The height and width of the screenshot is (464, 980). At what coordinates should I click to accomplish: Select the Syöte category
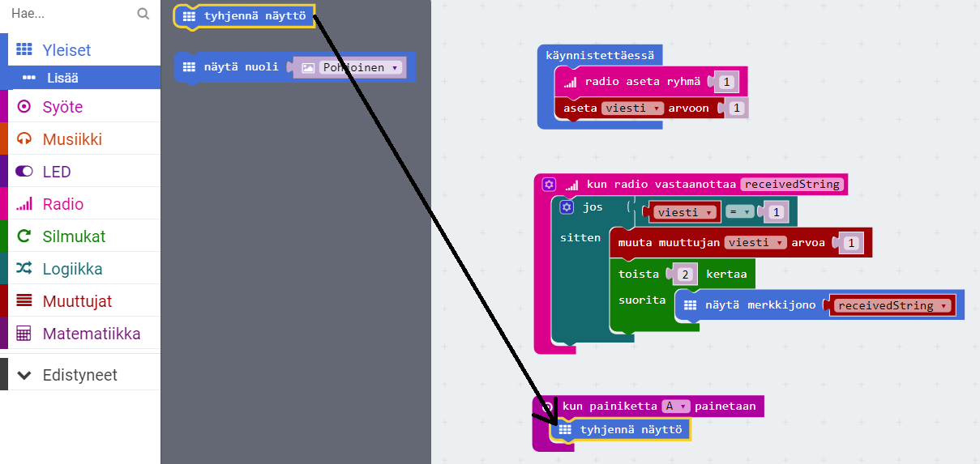coord(62,107)
